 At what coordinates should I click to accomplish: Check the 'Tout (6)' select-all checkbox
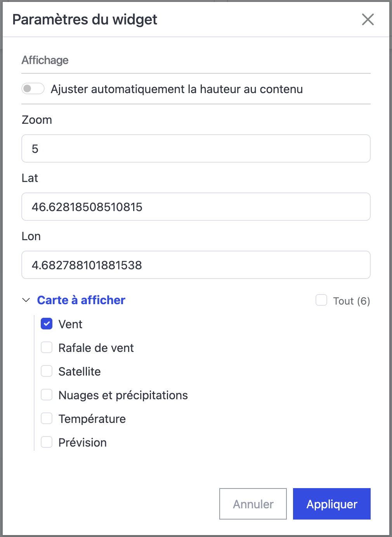(x=321, y=300)
